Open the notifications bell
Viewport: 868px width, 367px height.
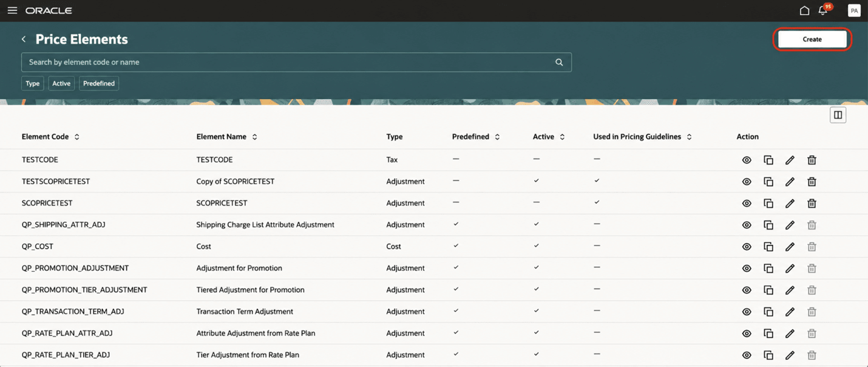822,10
